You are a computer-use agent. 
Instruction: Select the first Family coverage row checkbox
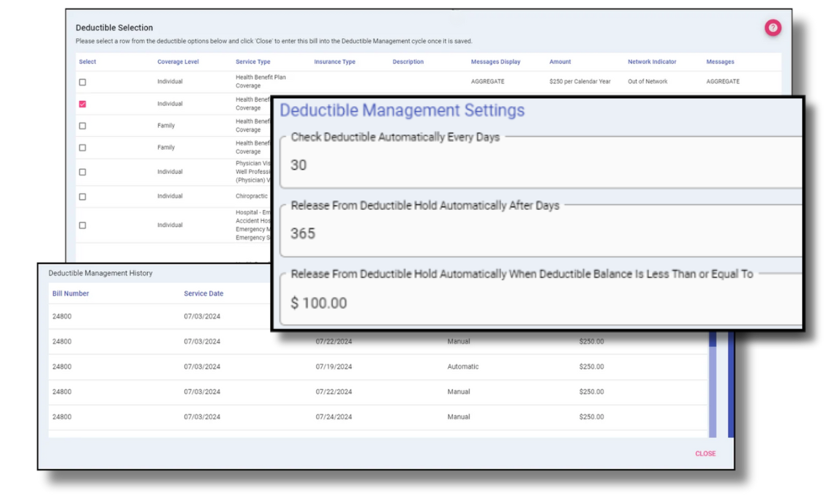pos(82,125)
